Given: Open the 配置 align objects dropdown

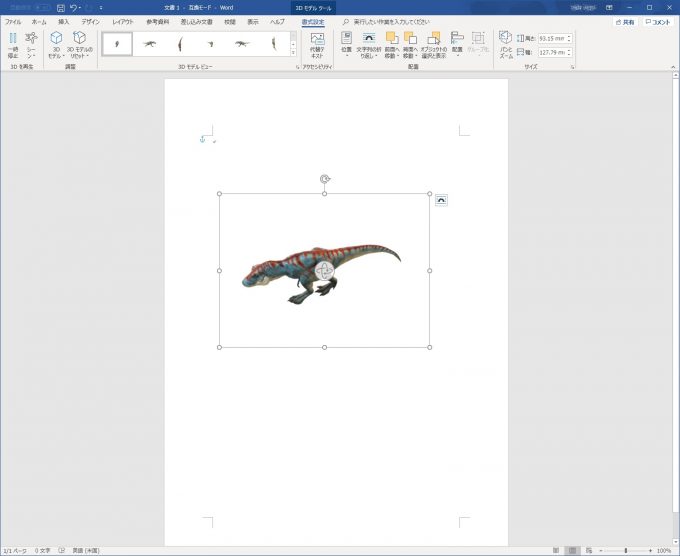Looking at the screenshot, I should [457, 45].
